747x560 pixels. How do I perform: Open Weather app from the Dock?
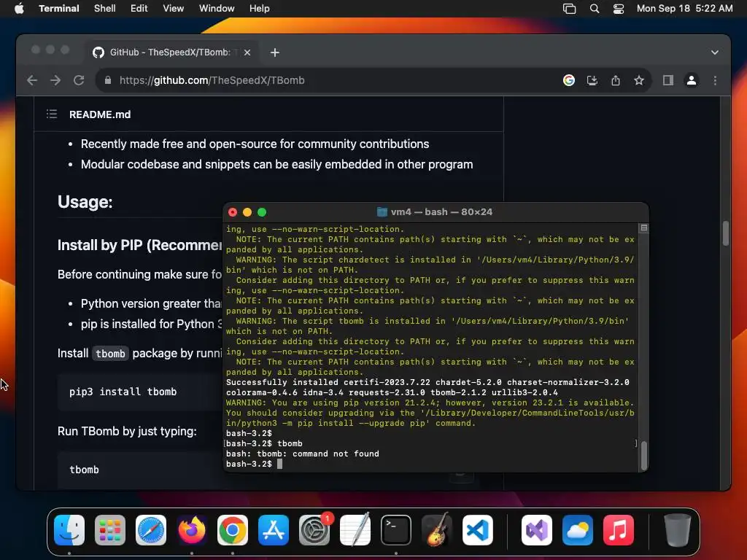pos(578,530)
